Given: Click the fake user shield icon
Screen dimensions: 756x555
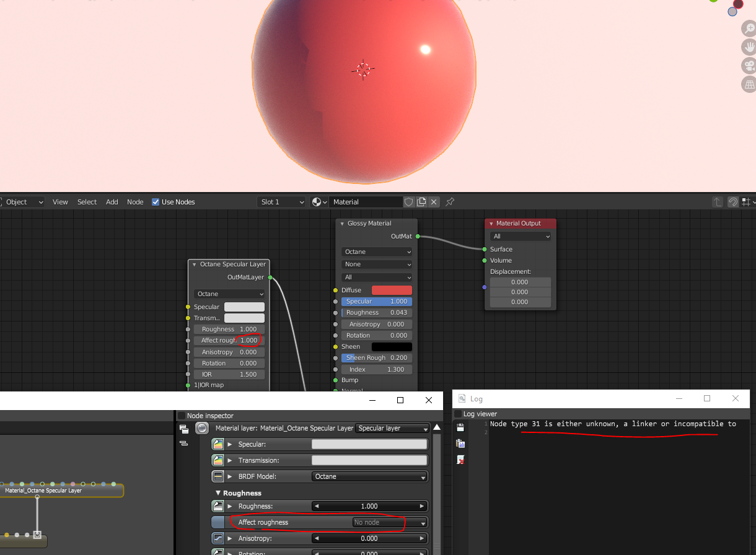Looking at the screenshot, I should pos(409,202).
